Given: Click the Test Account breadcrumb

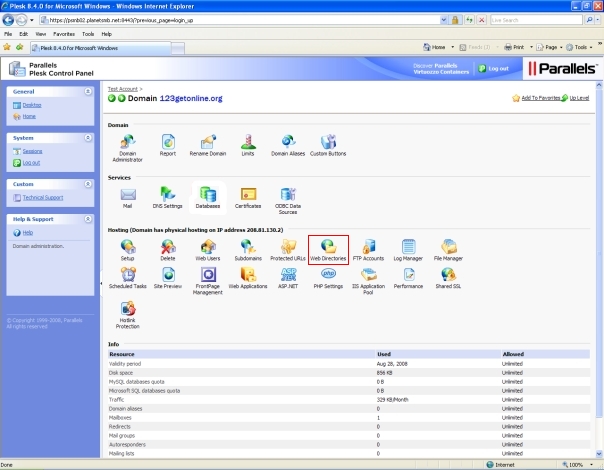Looking at the screenshot, I should [x=122, y=89].
